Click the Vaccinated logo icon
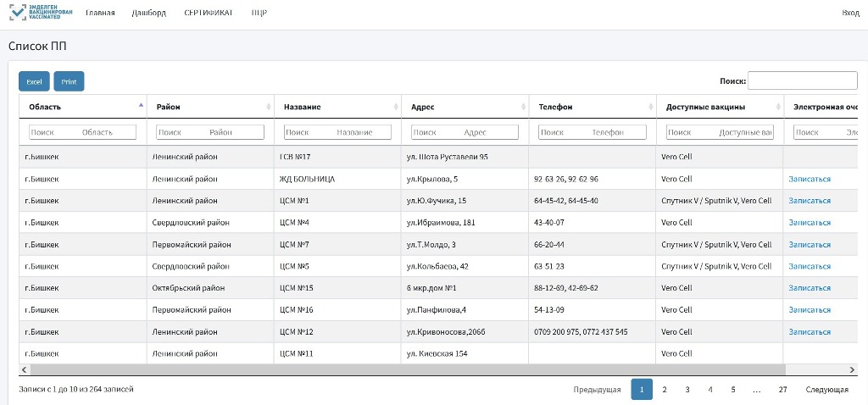Viewport: 868px width, 405px height. [x=18, y=13]
